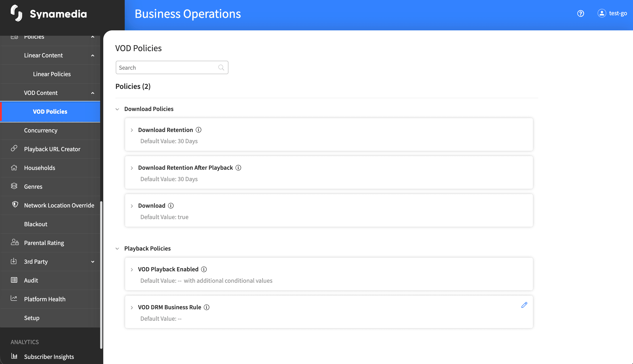Viewport: 633px width, 364px height.
Task: Click the user profile avatar icon
Action: point(602,13)
